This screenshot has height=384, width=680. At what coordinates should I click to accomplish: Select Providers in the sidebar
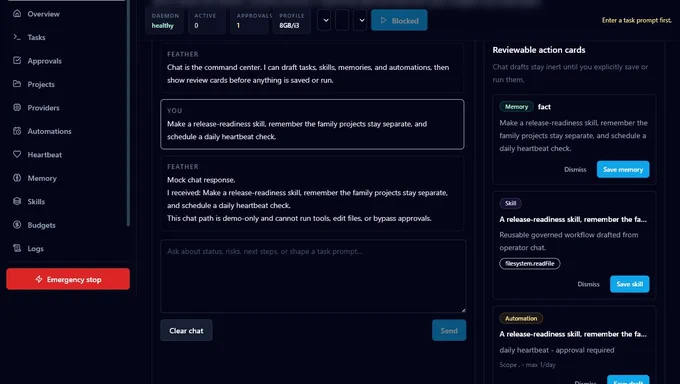[43, 108]
